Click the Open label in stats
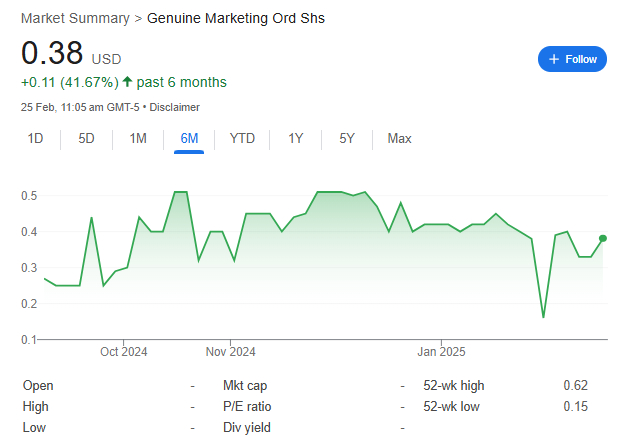Screen dimensions: 620x442 coord(38,385)
